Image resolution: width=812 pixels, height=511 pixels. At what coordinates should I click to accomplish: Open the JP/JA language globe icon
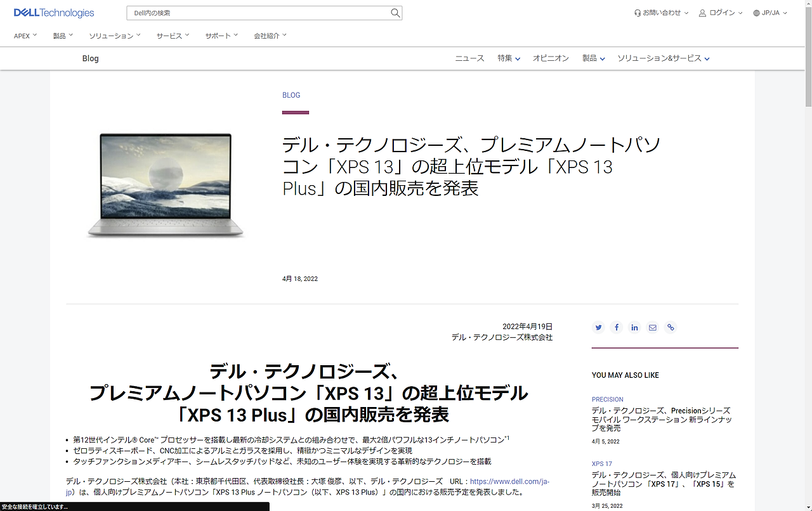pyautogui.click(x=756, y=12)
